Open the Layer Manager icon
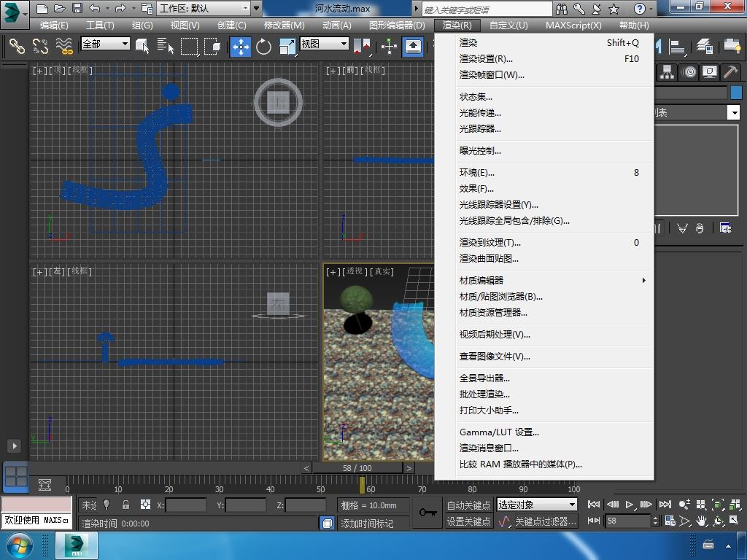Viewport: 747px width, 560px height. (x=705, y=46)
